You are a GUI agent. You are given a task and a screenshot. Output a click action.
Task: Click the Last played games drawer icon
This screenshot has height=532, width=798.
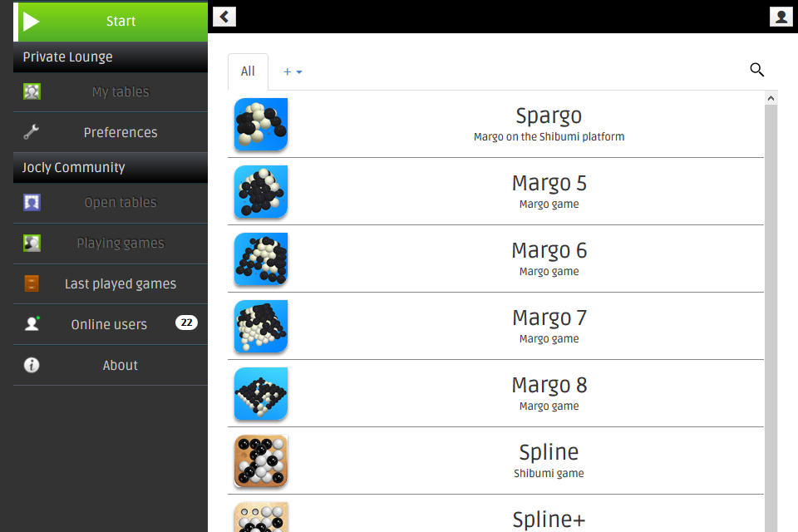click(32, 283)
